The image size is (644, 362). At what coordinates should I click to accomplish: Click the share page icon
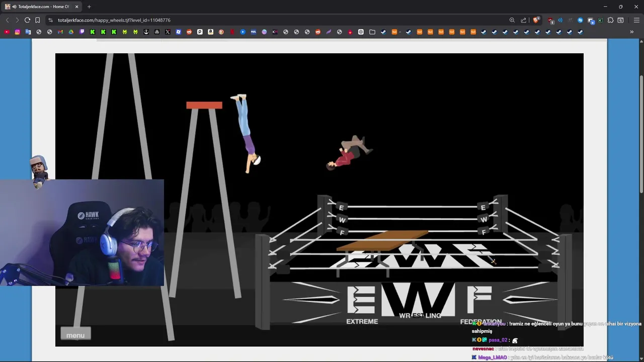523,20
